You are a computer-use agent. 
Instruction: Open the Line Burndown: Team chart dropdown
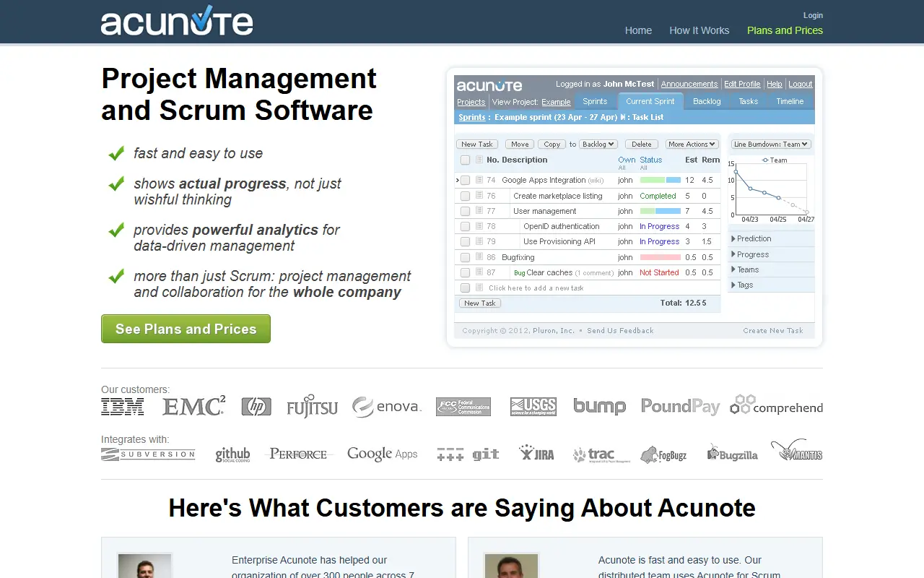point(771,144)
